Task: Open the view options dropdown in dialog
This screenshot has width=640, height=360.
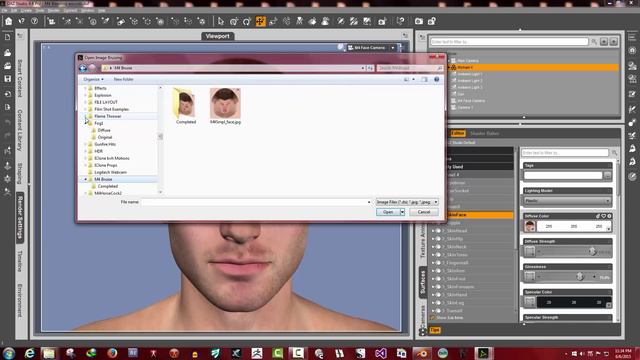Action: pyautogui.click(x=413, y=79)
